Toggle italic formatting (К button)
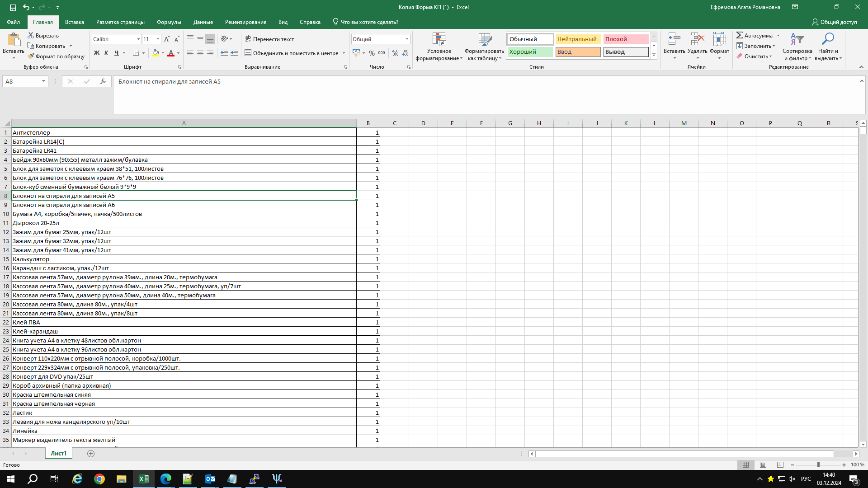Viewport: 868px width, 488px height. point(106,53)
